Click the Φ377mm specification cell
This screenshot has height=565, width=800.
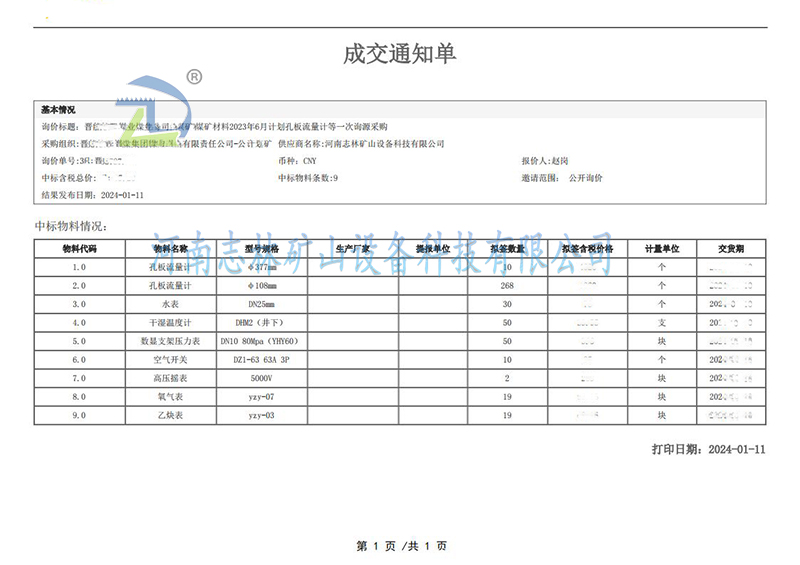tap(262, 267)
